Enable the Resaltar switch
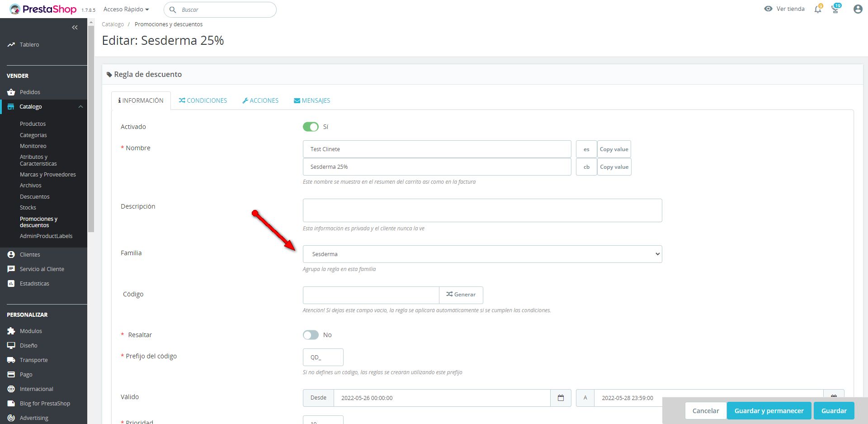The height and width of the screenshot is (424, 868). 311,335
